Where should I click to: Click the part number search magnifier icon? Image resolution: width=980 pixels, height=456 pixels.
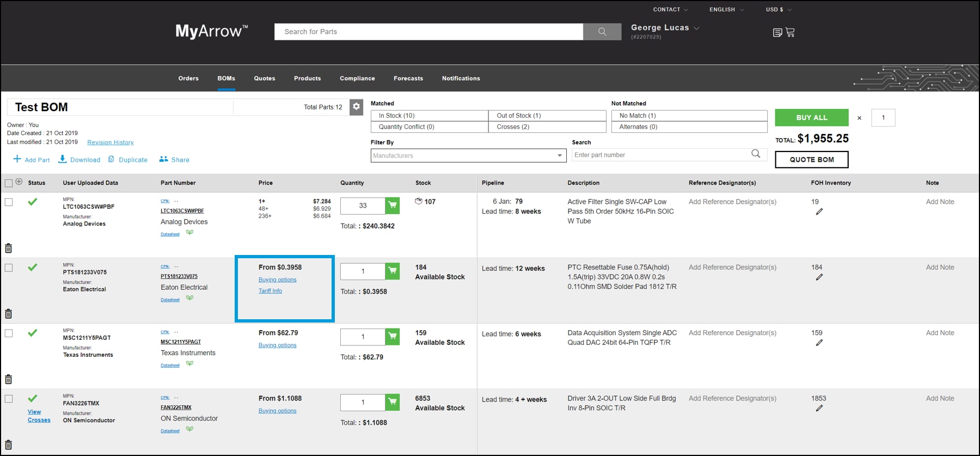click(x=755, y=154)
